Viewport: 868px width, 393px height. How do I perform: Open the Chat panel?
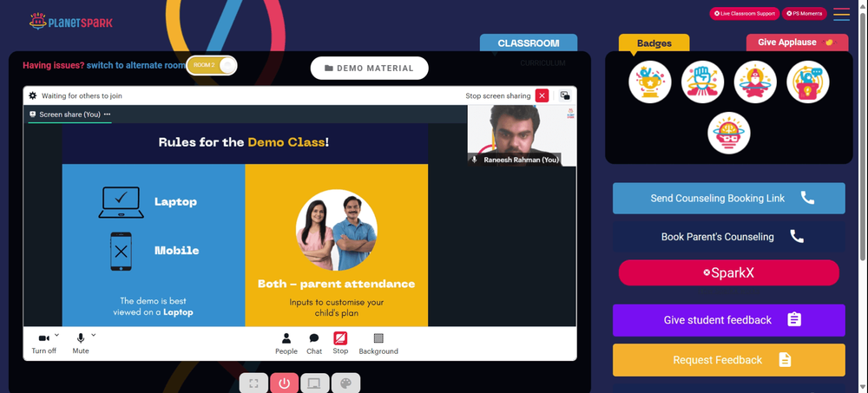tap(314, 344)
